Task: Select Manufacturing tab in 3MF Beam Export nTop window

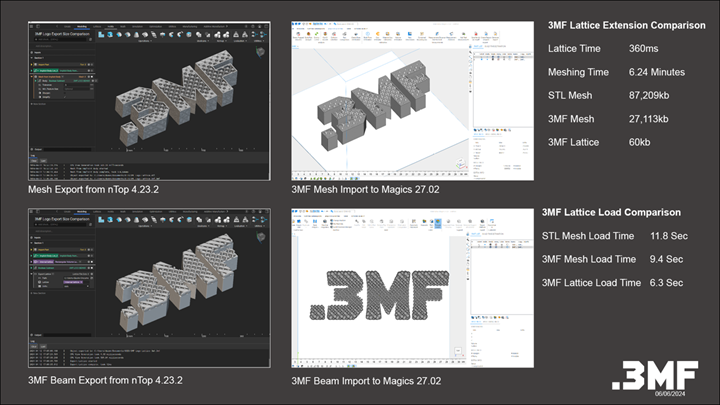Action: pos(190,212)
